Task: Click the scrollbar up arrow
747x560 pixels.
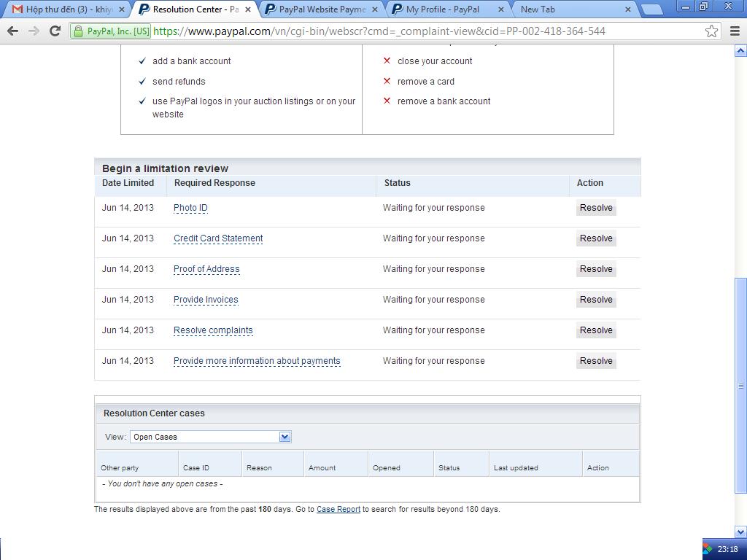Action: pyautogui.click(x=741, y=50)
